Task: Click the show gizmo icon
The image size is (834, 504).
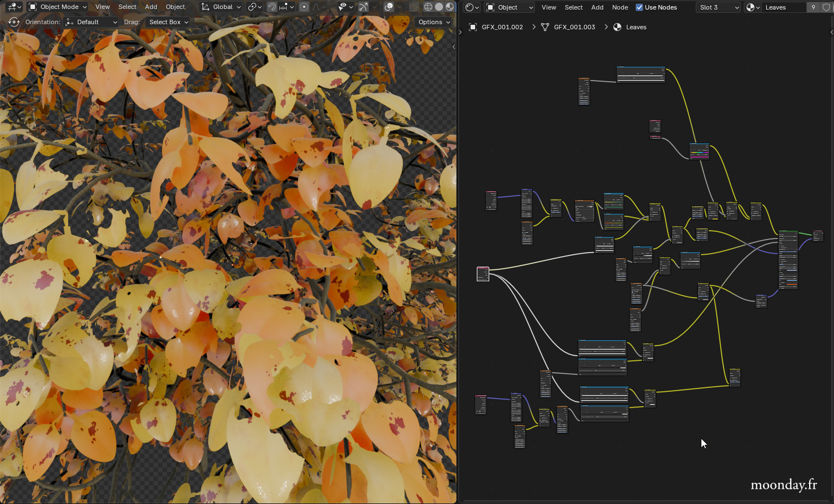Action: click(x=363, y=7)
